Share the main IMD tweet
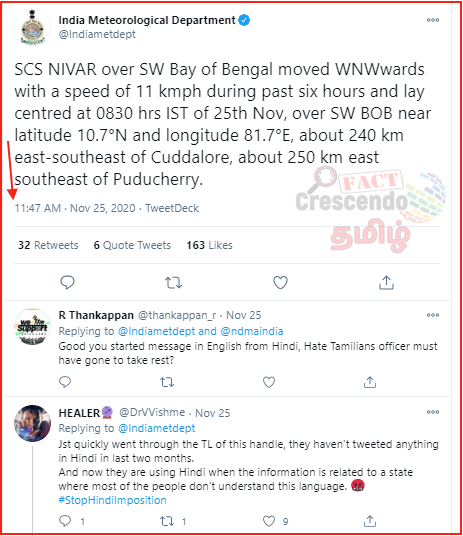Screen dimensions: 463x536 point(386,282)
